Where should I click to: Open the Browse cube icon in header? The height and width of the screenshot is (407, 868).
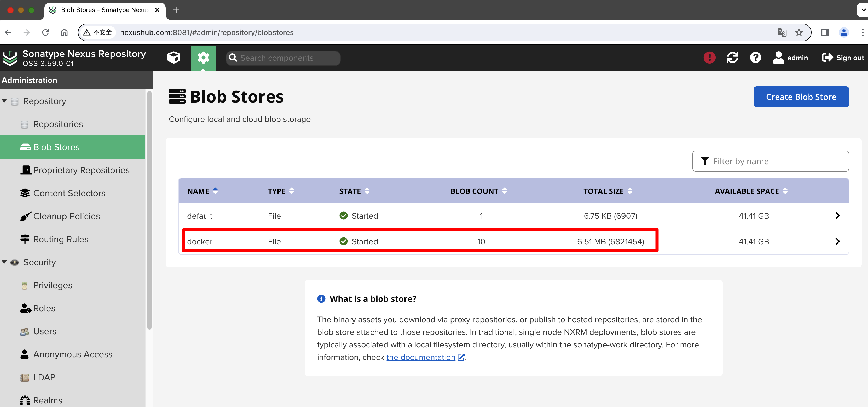pyautogui.click(x=173, y=58)
